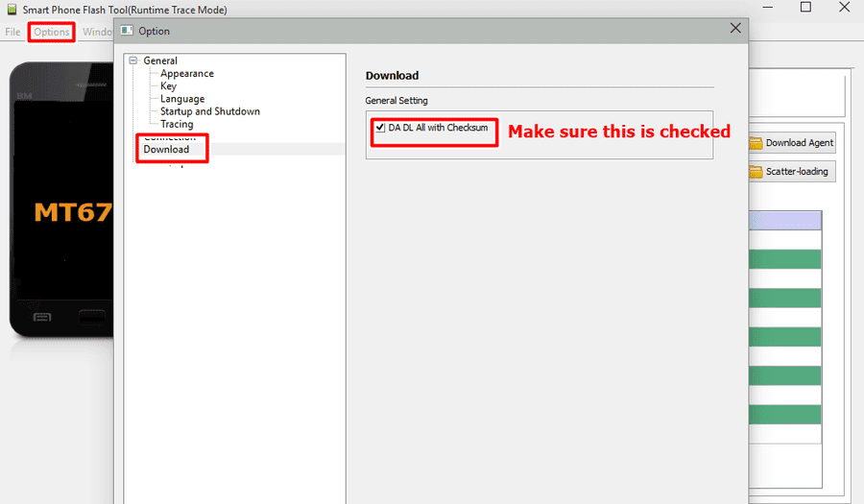Select General in the option tree
Image resolution: width=864 pixels, height=504 pixels.
point(160,60)
